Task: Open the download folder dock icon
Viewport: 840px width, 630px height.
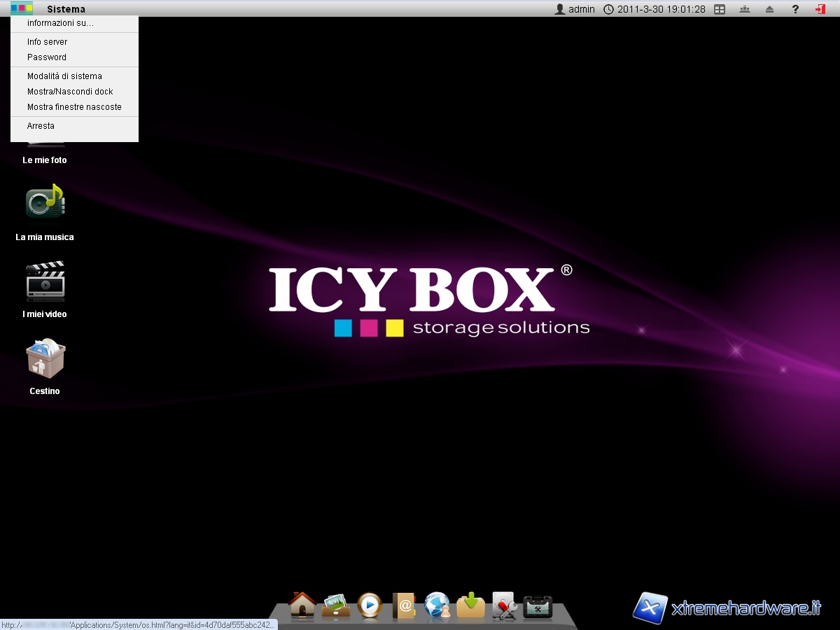Action: pyautogui.click(x=471, y=605)
